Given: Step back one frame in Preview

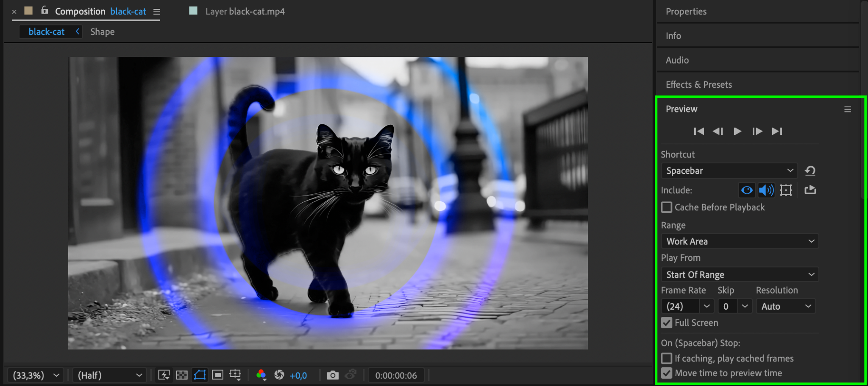Looking at the screenshot, I should point(718,131).
